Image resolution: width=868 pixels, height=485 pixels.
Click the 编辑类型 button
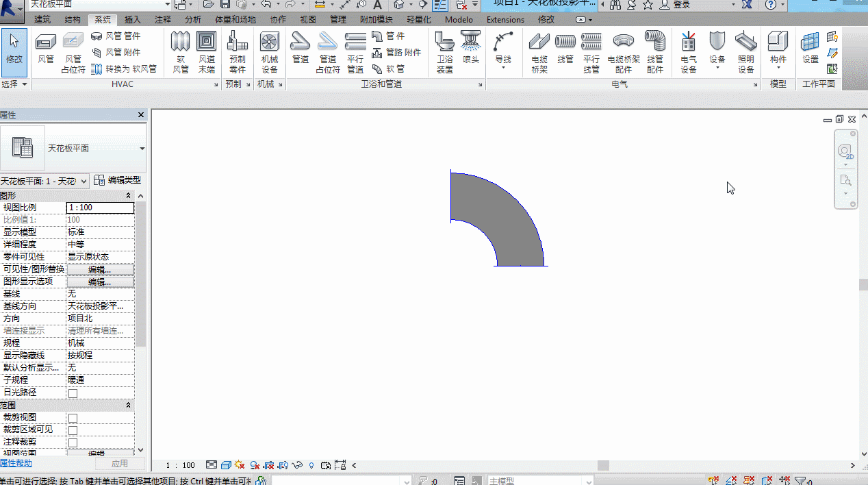(x=118, y=180)
